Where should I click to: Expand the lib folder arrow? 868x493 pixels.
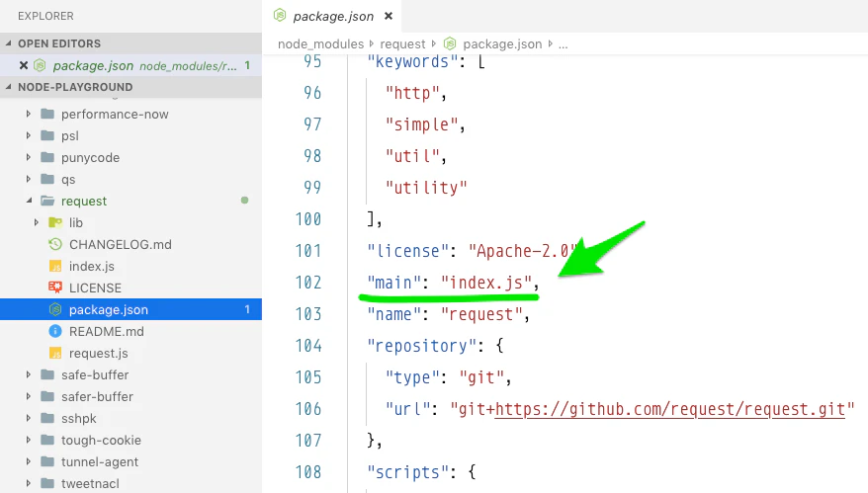point(36,222)
